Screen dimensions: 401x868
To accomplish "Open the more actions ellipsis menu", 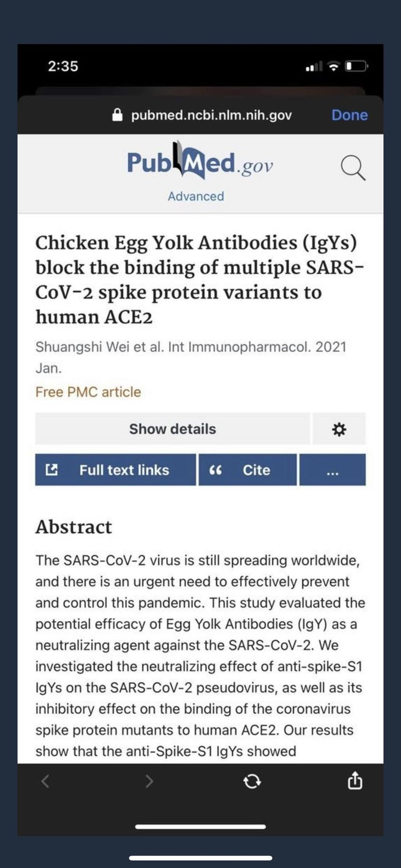I will 333,470.
